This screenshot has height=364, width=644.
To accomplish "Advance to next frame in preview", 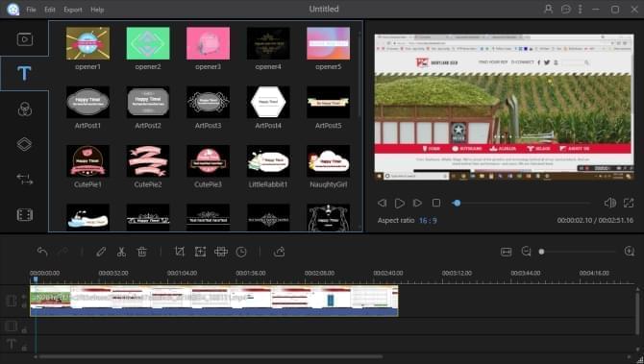I will point(417,203).
